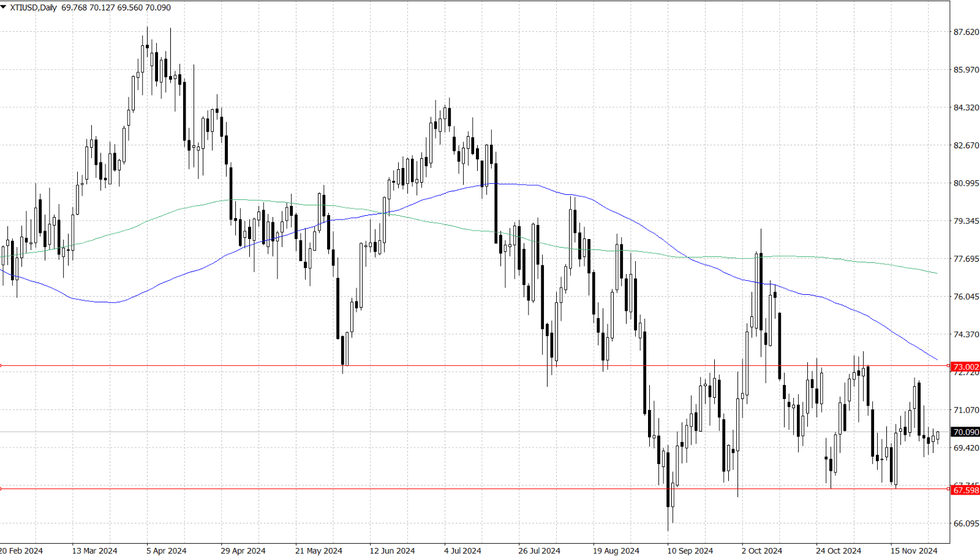980x559 pixels.
Task: Click the red 67.598 price tag
Action: coord(965,490)
